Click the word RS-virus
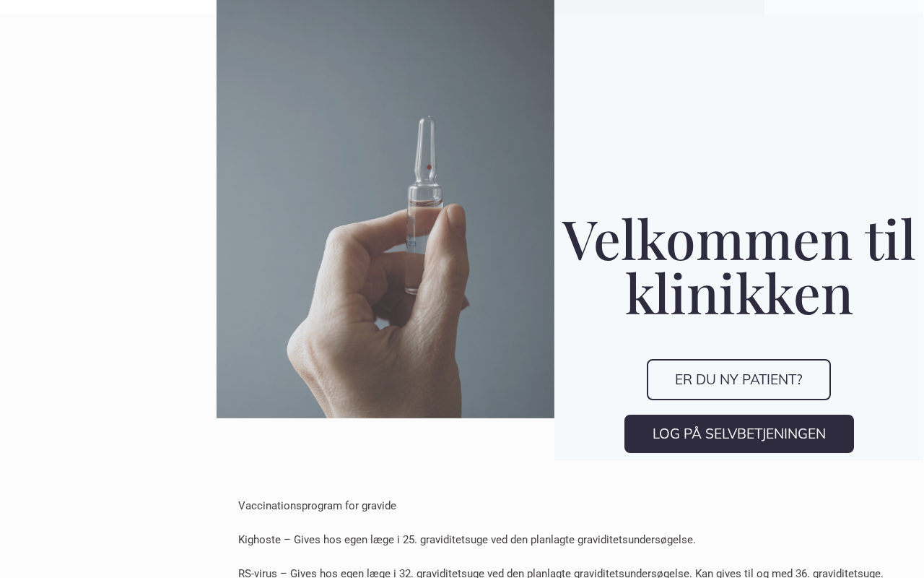This screenshot has height=578, width=924. [258, 573]
